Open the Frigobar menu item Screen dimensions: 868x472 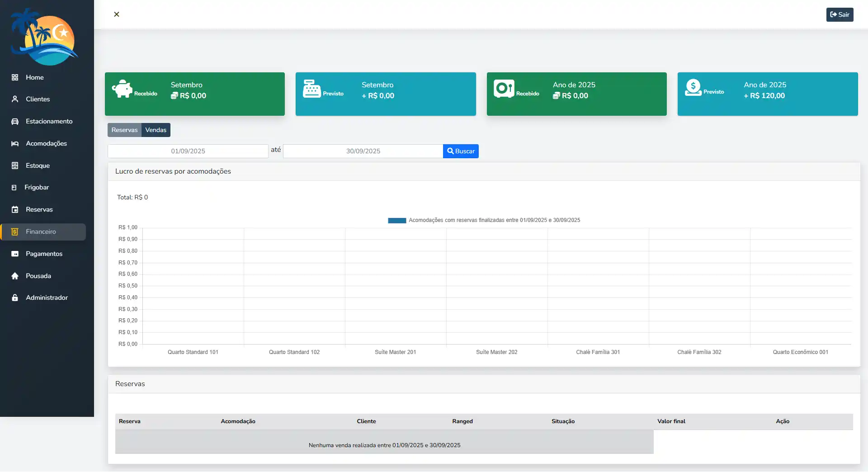click(36, 187)
